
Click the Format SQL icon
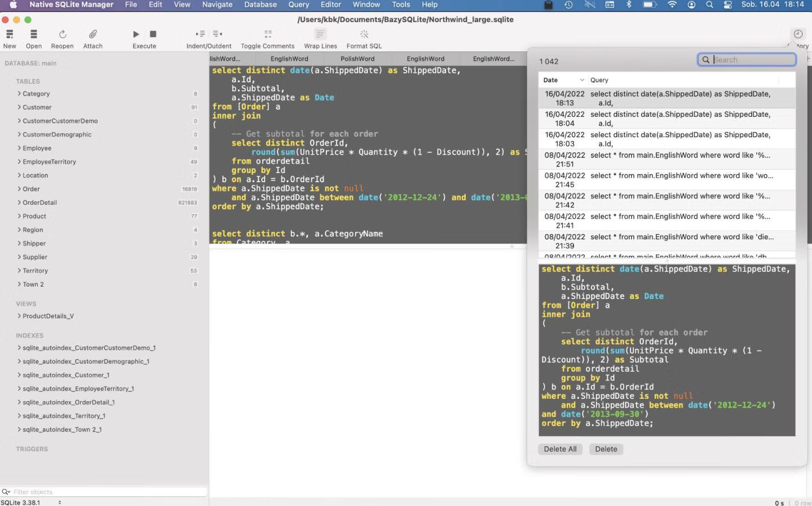coord(364,34)
